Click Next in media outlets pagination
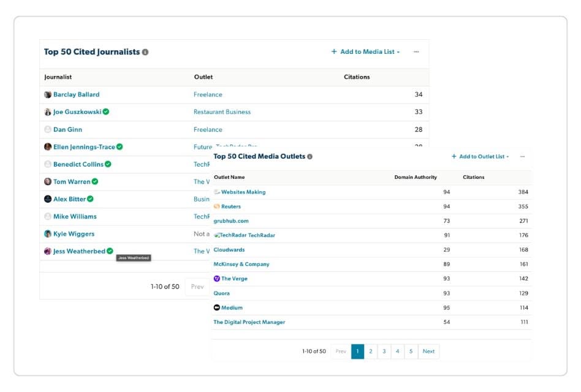Image resolution: width=581 pixels, height=392 pixels. (429, 352)
